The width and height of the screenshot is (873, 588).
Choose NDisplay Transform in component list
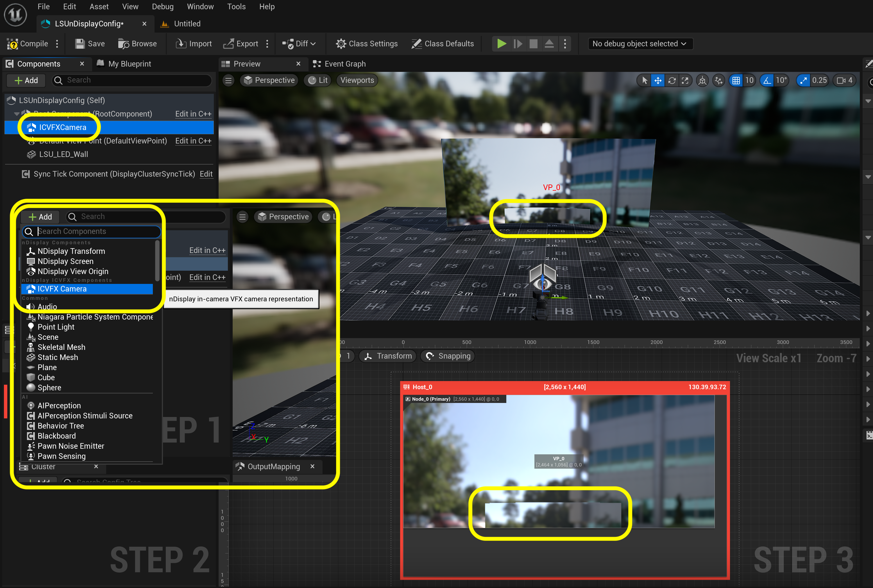tap(71, 251)
